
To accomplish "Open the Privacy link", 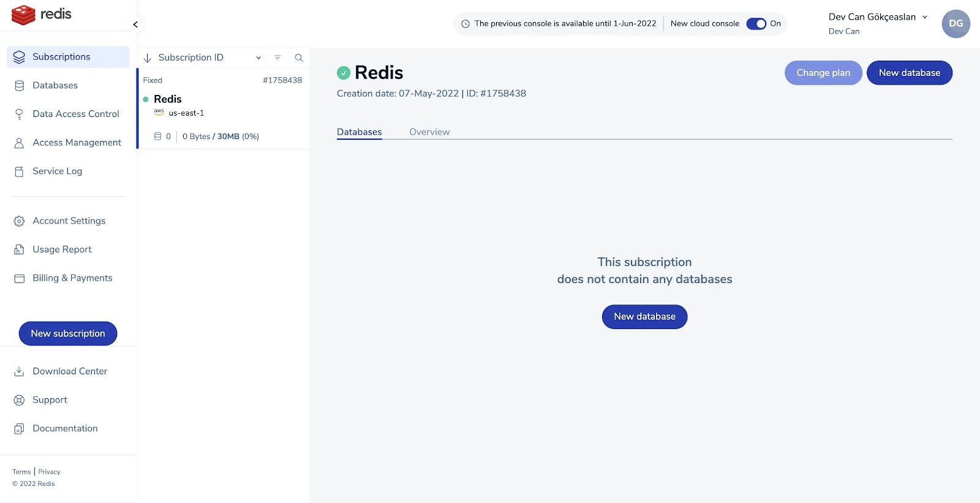I will [x=49, y=472].
